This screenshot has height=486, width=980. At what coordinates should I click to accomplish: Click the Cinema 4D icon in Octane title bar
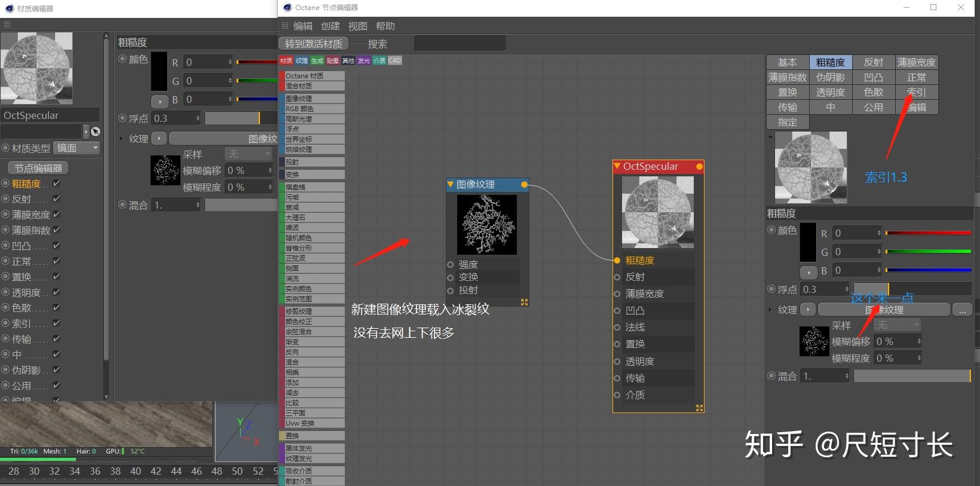click(287, 8)
